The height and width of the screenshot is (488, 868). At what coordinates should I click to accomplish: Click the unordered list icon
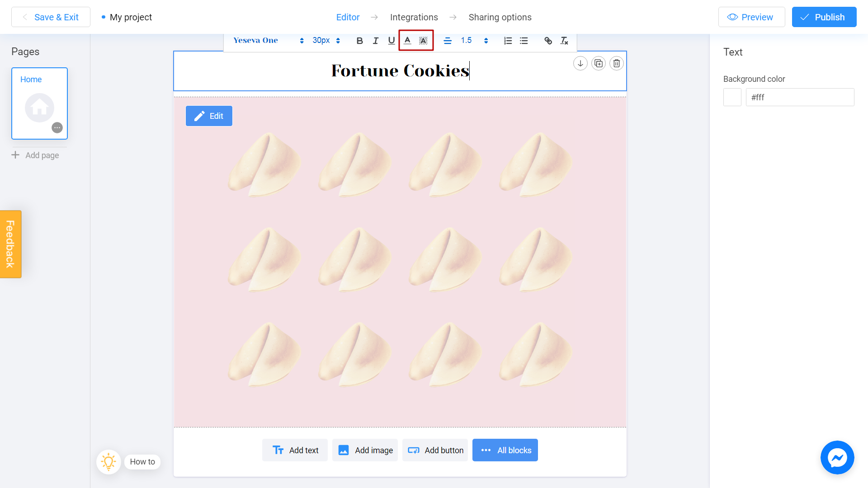[524, 41]
